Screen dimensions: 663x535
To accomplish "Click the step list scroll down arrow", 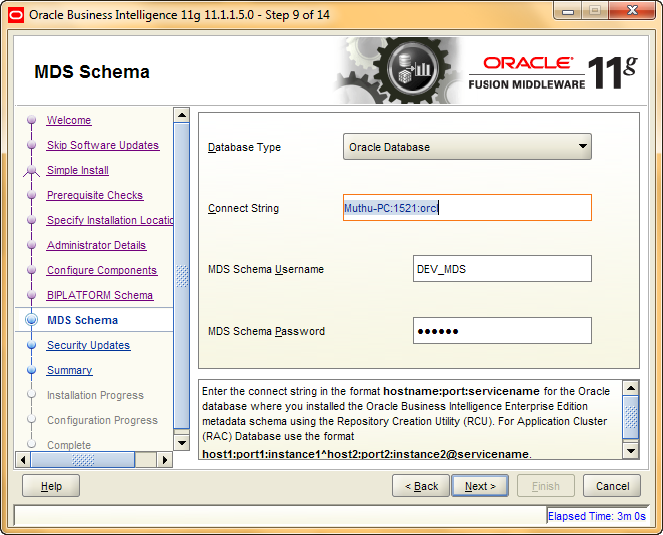I will [182, 443].
